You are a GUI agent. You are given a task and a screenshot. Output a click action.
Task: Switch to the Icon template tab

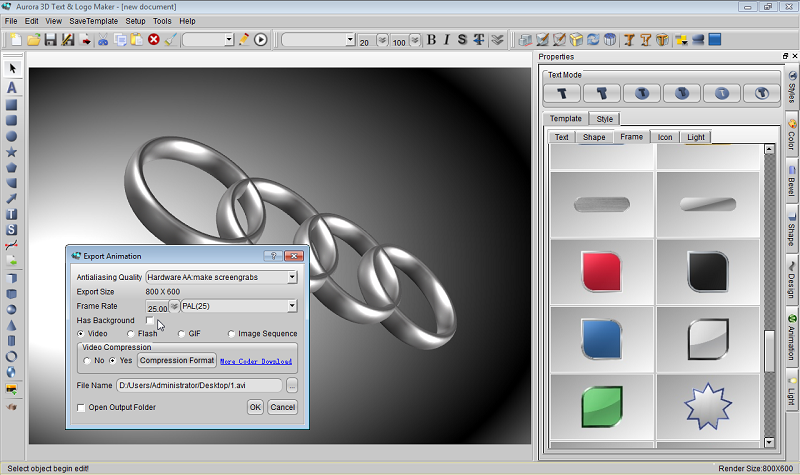665,137
